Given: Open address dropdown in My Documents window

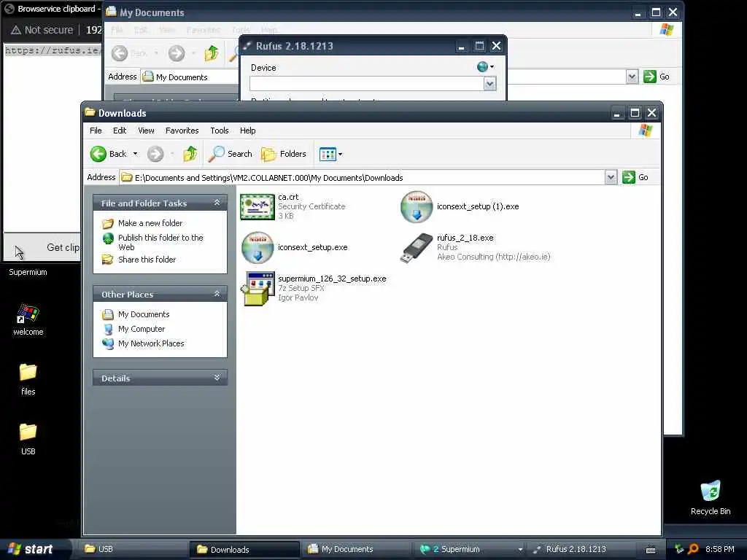Looking at the screenshot, I should pos(632,77).
